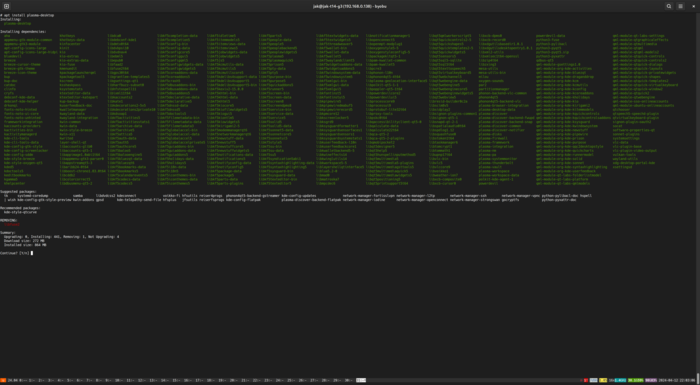
Task: Click the 'kwalletmanager' package name
Action: (x=73, y=109)
